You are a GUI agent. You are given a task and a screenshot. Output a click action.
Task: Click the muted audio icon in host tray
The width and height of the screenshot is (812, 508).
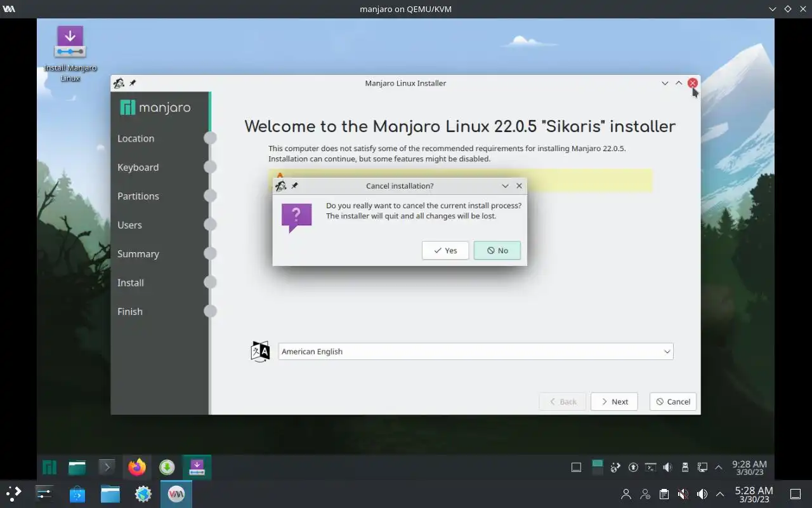click(x=683, y=494)
